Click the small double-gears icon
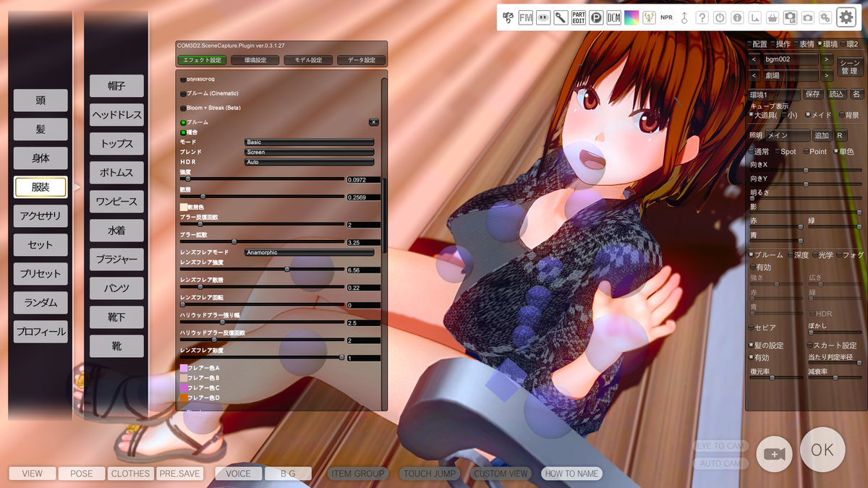This screenshot has height=488, width=868. tap(825, 17)
